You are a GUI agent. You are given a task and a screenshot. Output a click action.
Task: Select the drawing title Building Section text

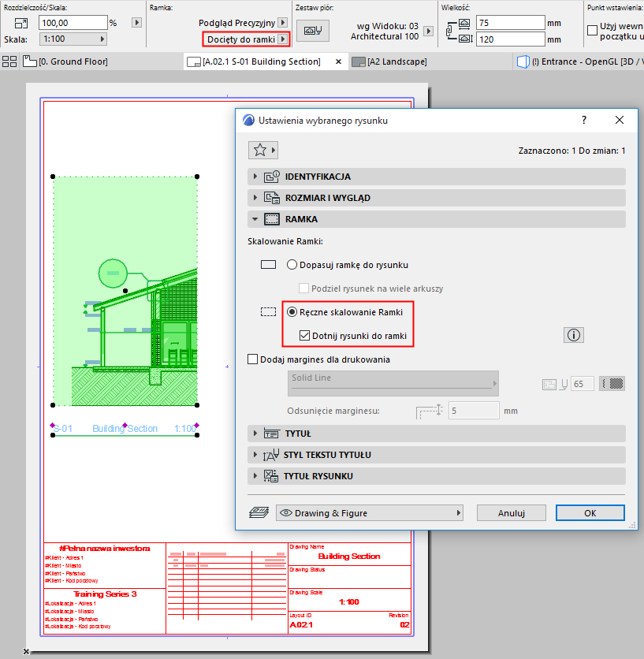coord(125,428)
